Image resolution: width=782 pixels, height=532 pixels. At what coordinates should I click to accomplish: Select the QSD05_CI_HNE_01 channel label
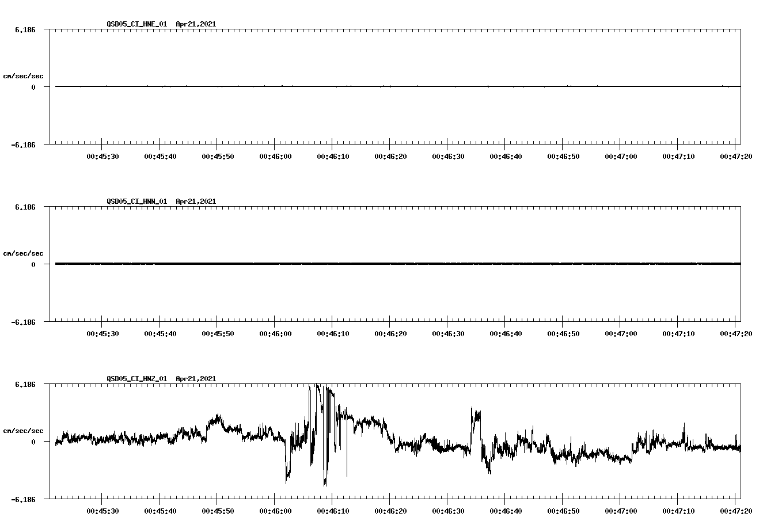137,24
